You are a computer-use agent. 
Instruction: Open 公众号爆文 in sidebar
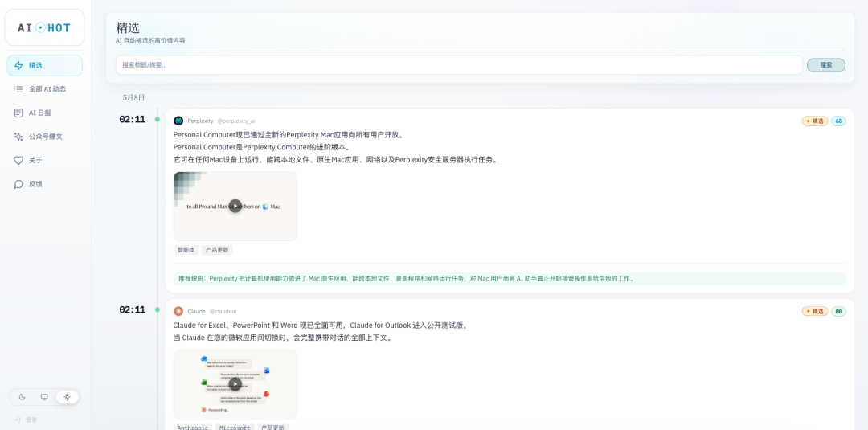44,137
